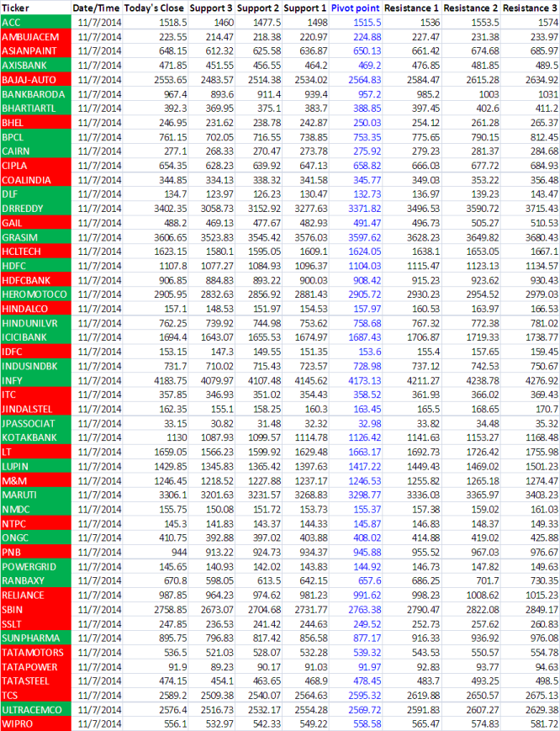Select DLF today's close 134.7
Image resolution: width=560 pixels, height=731 pixels.
tap(176, 194)
